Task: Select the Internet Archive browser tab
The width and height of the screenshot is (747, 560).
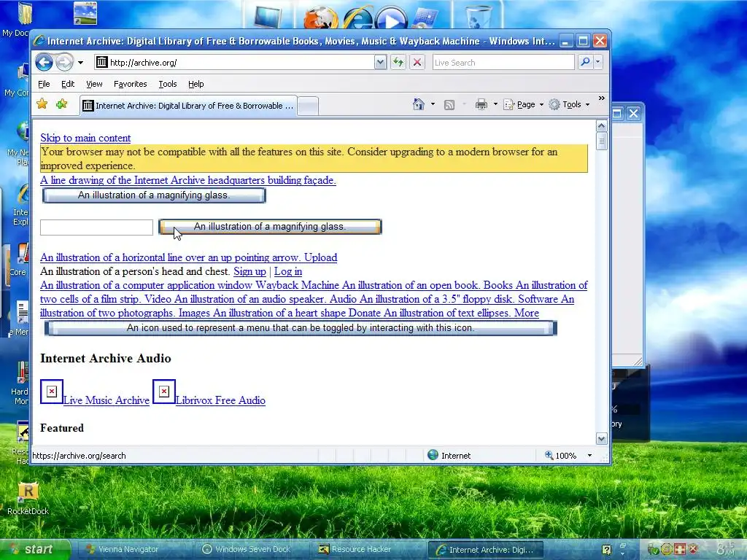Action: pyautogui.click(x=189, y=106)
